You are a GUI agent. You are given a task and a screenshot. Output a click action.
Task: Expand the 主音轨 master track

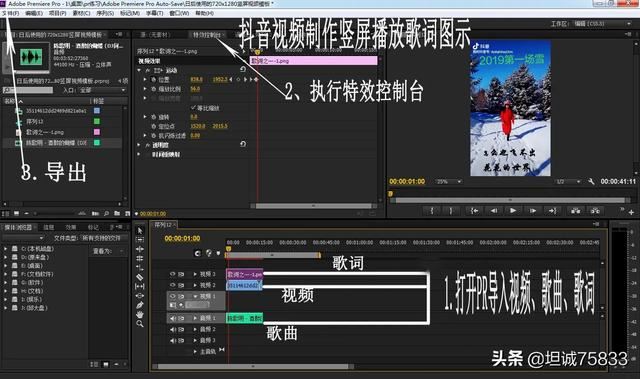click(x=195, y=351)
